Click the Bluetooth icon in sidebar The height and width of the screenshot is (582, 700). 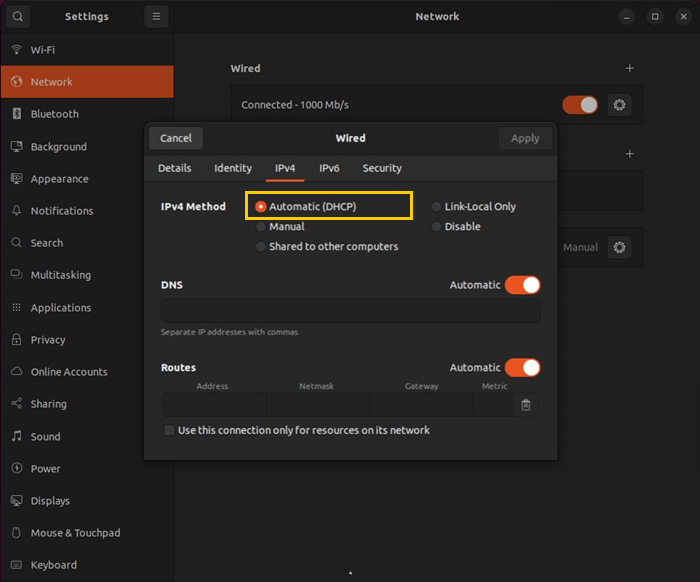(x=17, y=114)
